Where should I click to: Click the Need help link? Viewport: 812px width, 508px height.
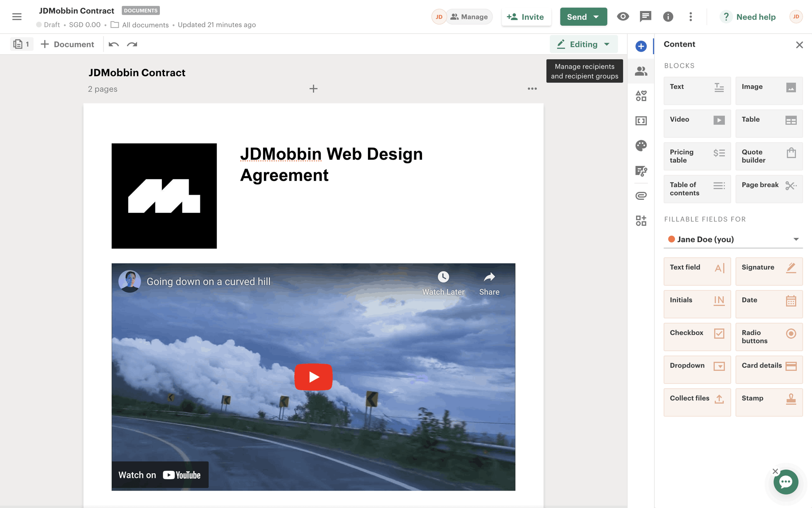(749, 17)
